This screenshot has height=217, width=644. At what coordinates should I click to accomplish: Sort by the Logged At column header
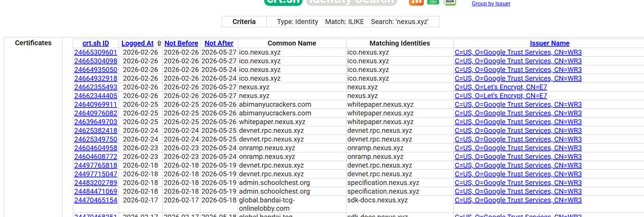[137, 43]
